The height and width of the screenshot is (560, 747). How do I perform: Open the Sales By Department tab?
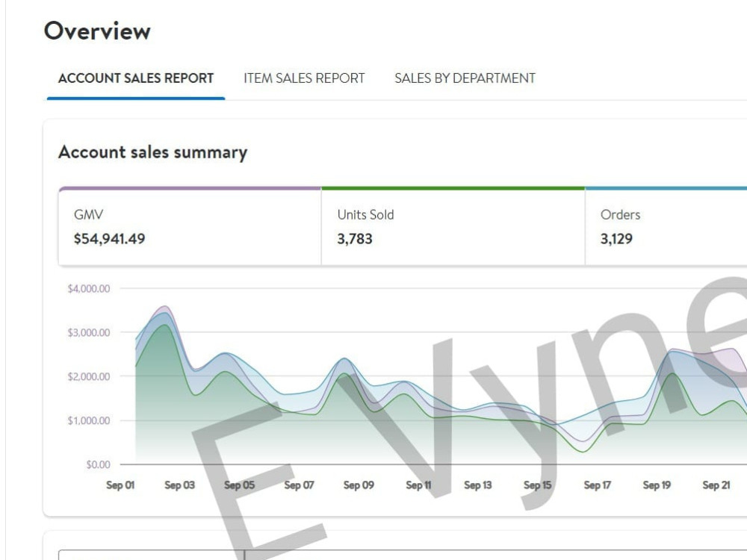[465, 78]
